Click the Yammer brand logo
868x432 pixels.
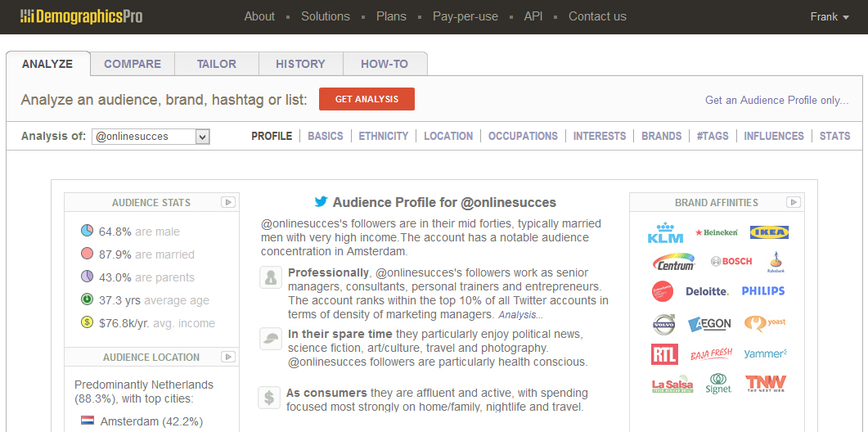(765, 353)
